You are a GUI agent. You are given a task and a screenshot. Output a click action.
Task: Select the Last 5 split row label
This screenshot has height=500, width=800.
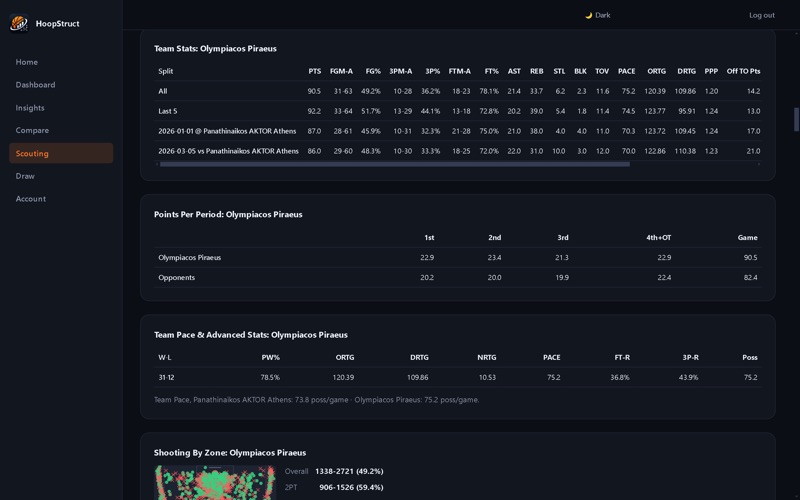click(167, 111)
